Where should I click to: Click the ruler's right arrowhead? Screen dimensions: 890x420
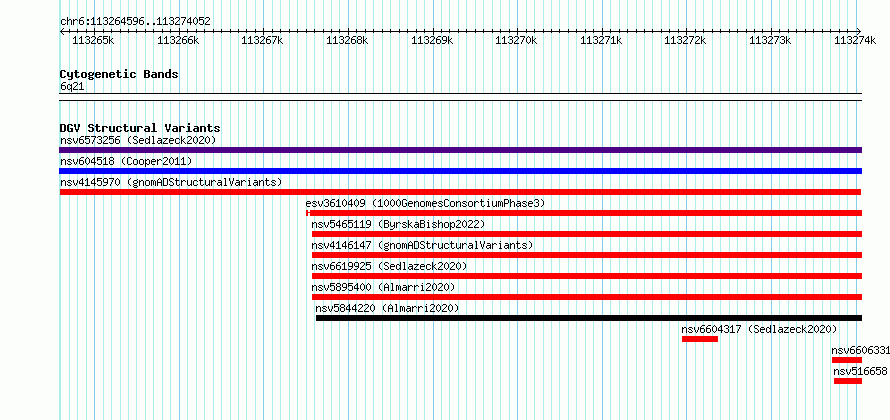859,31
